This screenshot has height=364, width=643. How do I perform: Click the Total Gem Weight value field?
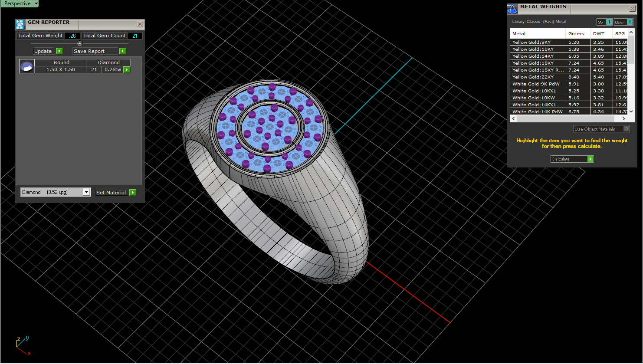coord(72,36)
